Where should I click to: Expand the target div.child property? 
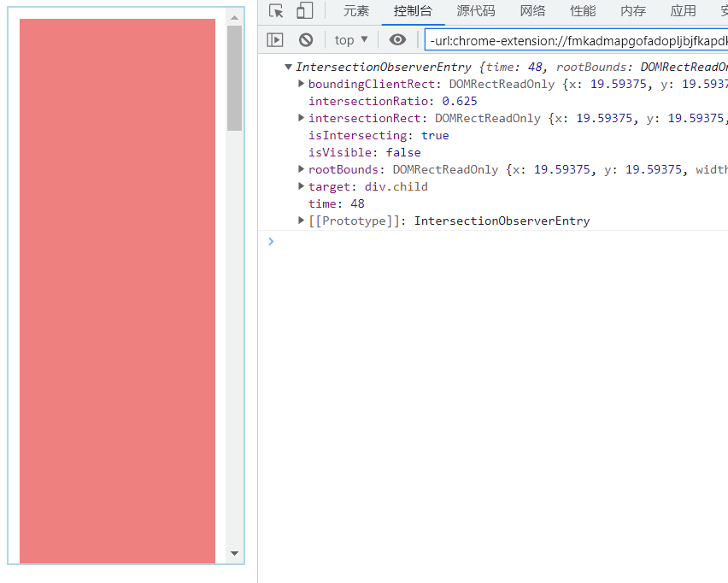point(301,186)
